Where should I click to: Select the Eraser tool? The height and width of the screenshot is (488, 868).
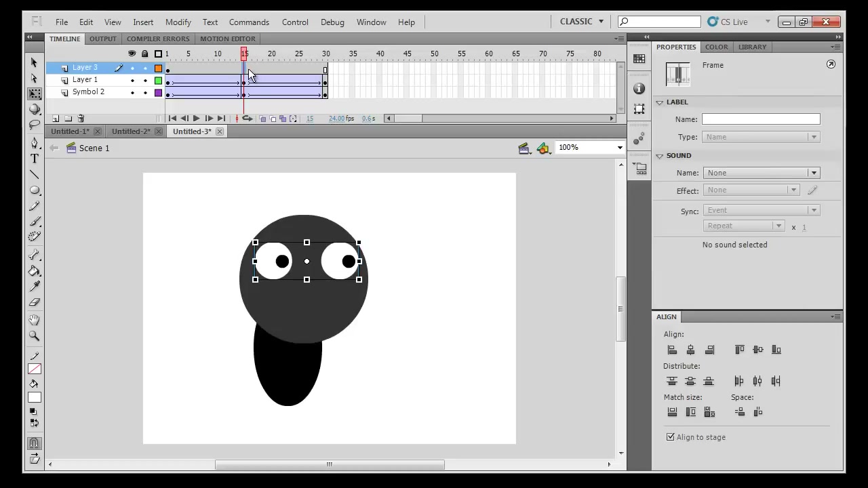[35, 302]
